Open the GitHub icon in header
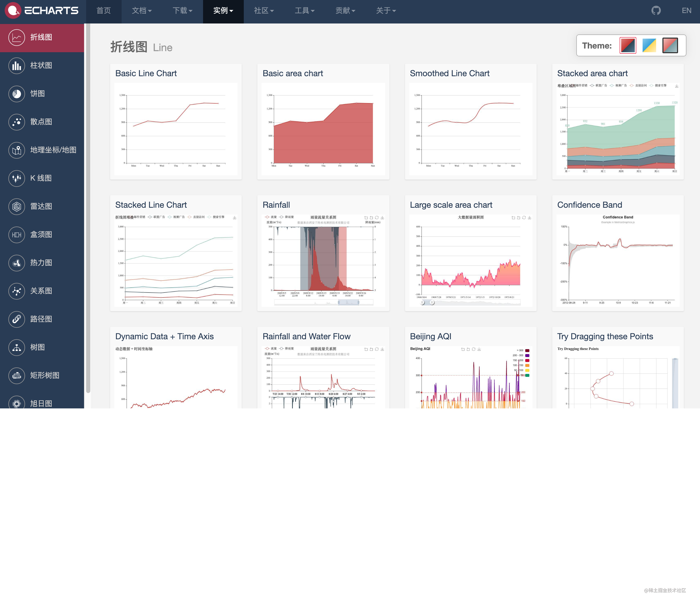Image resolution: width=700 pixels, height=607 pixels. tap(656, 10)
